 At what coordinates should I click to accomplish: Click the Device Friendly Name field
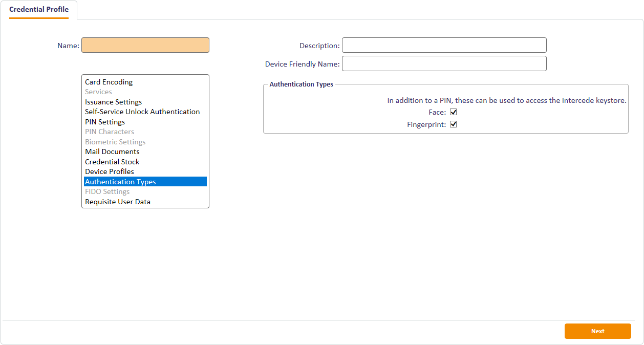coord(444,63)
